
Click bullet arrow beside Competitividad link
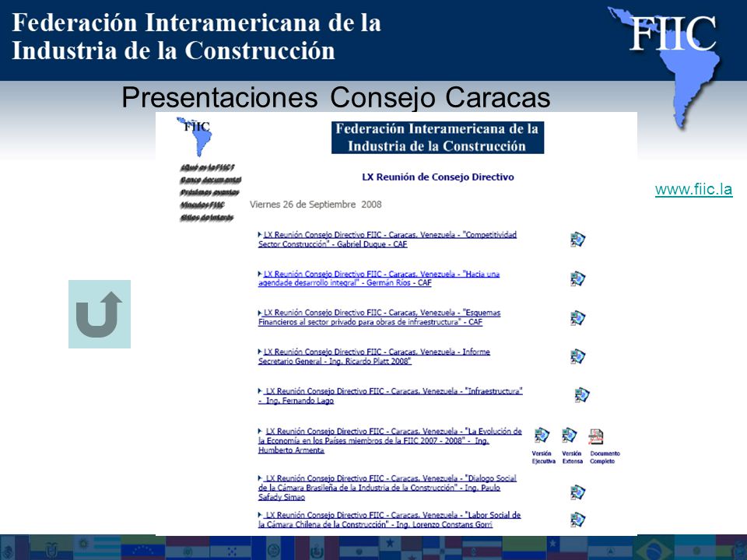(x=260, y=234)
